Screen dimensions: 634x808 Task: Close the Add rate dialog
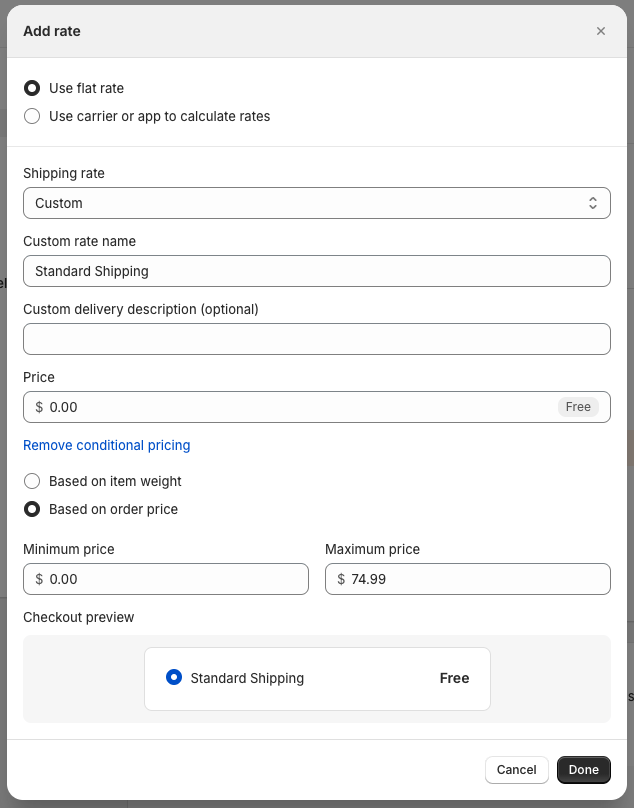(601, 31)
